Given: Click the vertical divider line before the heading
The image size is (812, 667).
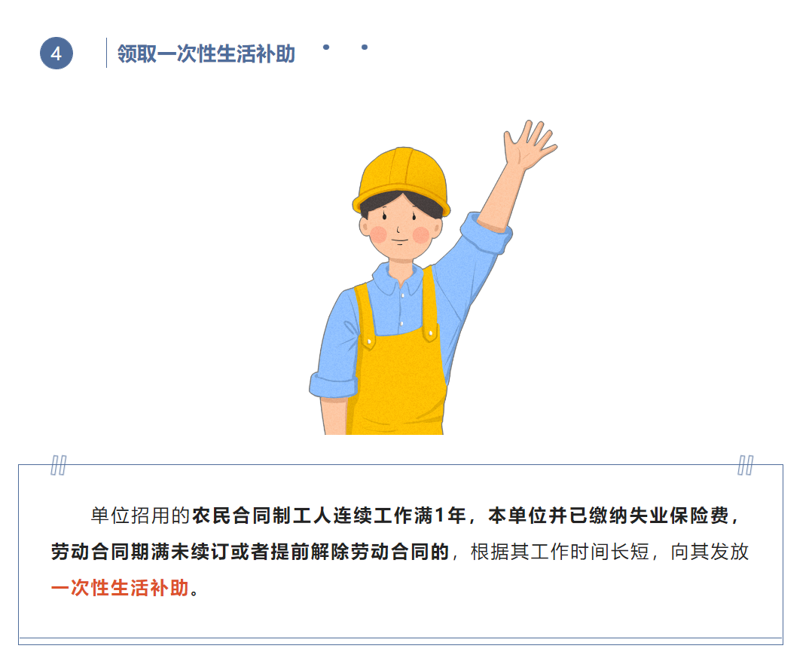Looking at the screenshot, I should coord(107,53).
